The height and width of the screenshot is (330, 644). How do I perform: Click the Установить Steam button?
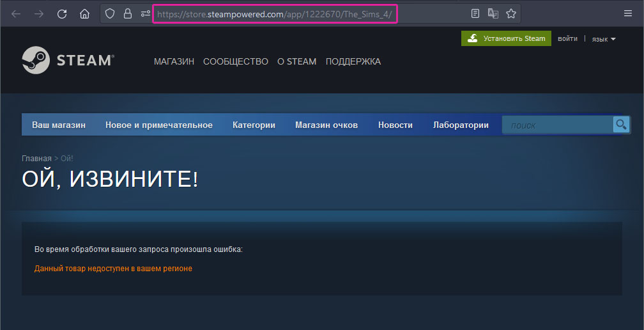(506, 38)
